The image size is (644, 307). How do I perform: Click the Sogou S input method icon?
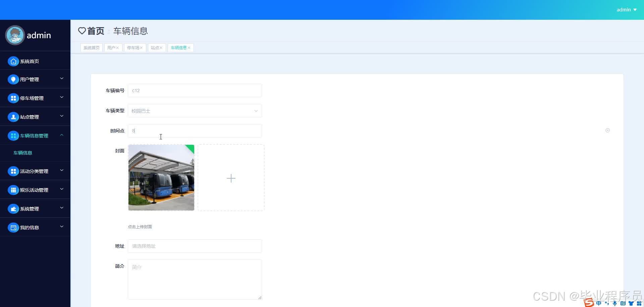(589, 303)
